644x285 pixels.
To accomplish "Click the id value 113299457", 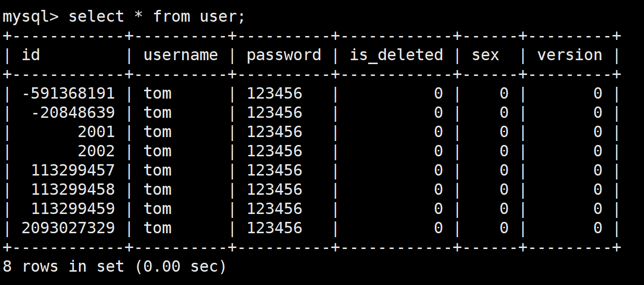I will point(73,170).
